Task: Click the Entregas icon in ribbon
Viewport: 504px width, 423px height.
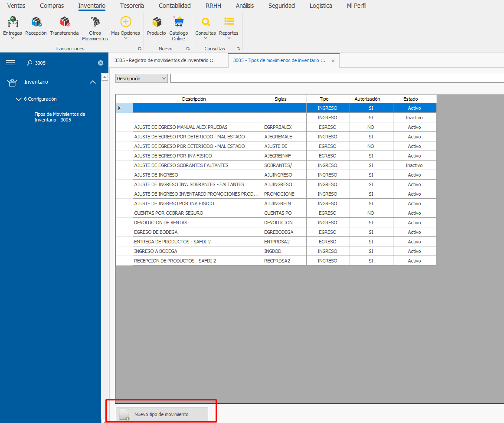Action: click(13, 22)
